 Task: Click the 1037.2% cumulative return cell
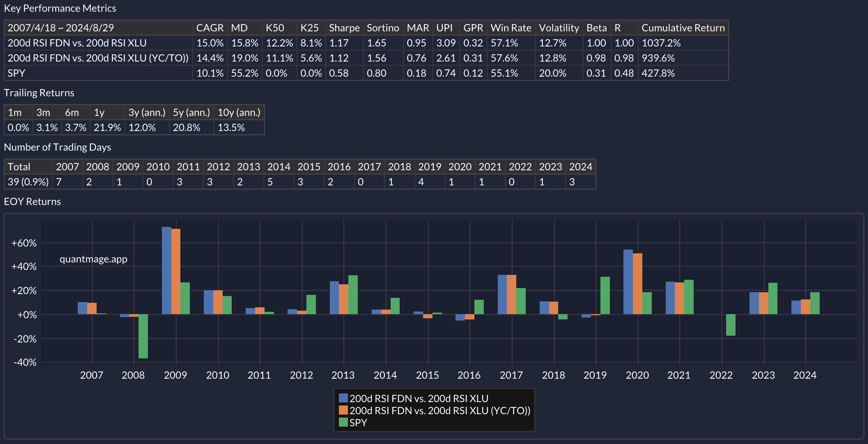(661, 43)
